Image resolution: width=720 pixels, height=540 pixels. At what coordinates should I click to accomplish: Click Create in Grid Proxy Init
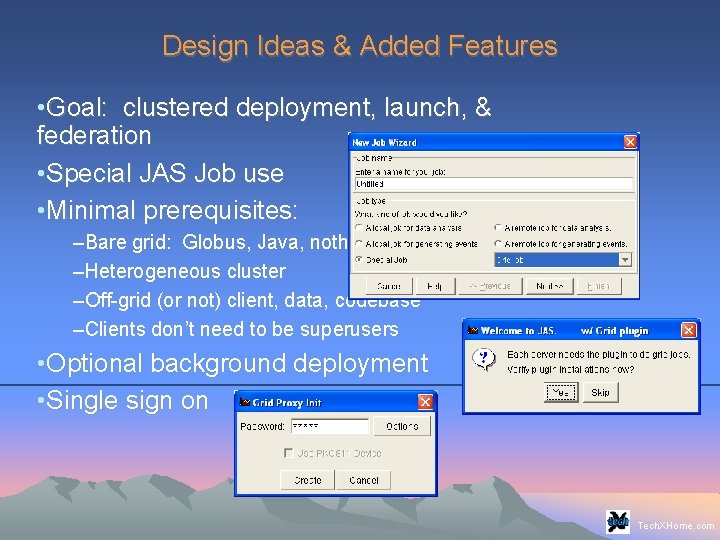click(x=307, y=480)
